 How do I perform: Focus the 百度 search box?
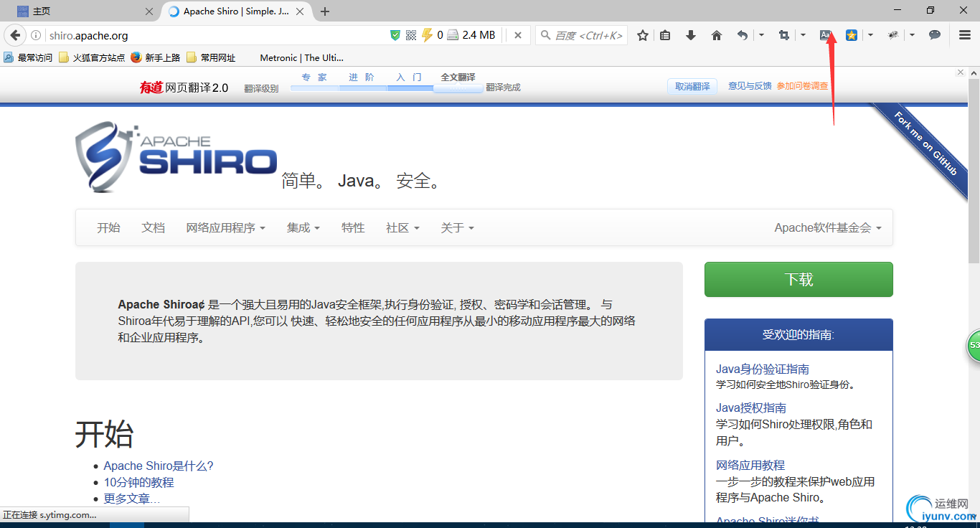[581, 35]
